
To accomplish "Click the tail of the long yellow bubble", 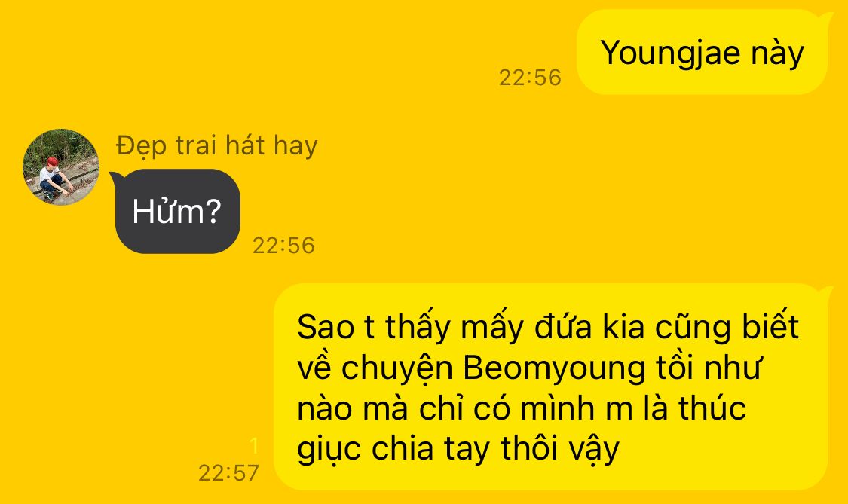I will click(x=828, y=292).
